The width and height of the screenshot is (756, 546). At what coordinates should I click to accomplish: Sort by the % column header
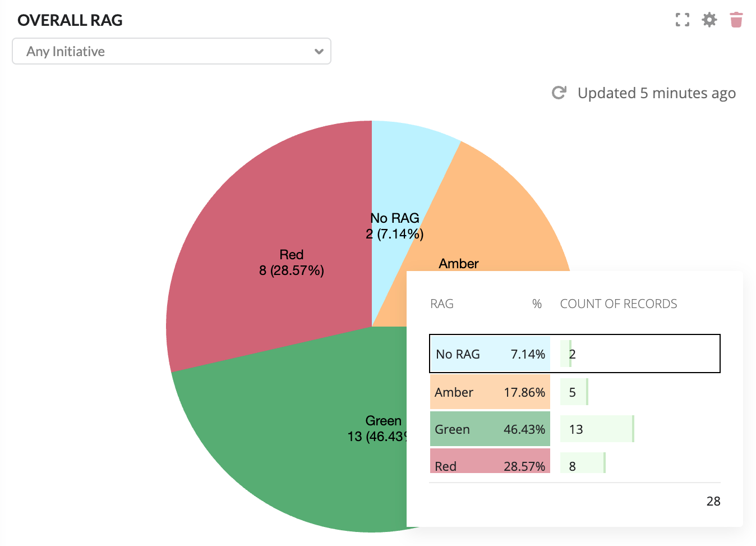tap(537, 304)
